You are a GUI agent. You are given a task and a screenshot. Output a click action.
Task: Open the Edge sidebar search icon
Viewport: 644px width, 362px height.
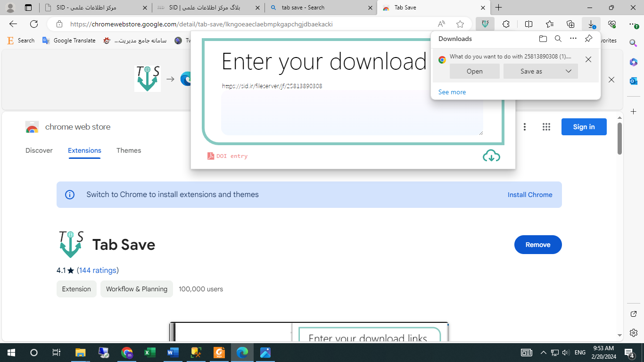[x=633, y=43]
